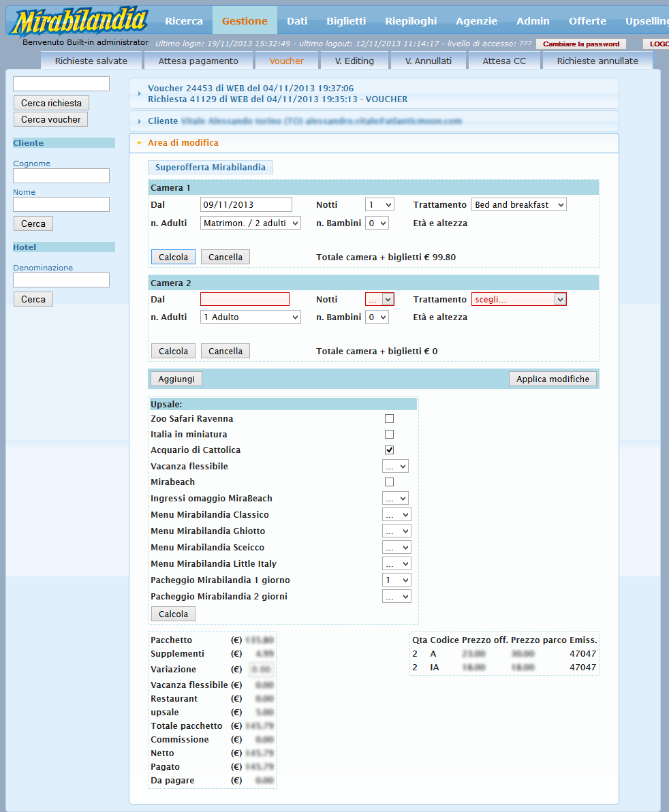Viewport: 669px width, 812px height.
Task: Check the Italia in miniatura checkbox
Action: [390, 434]
